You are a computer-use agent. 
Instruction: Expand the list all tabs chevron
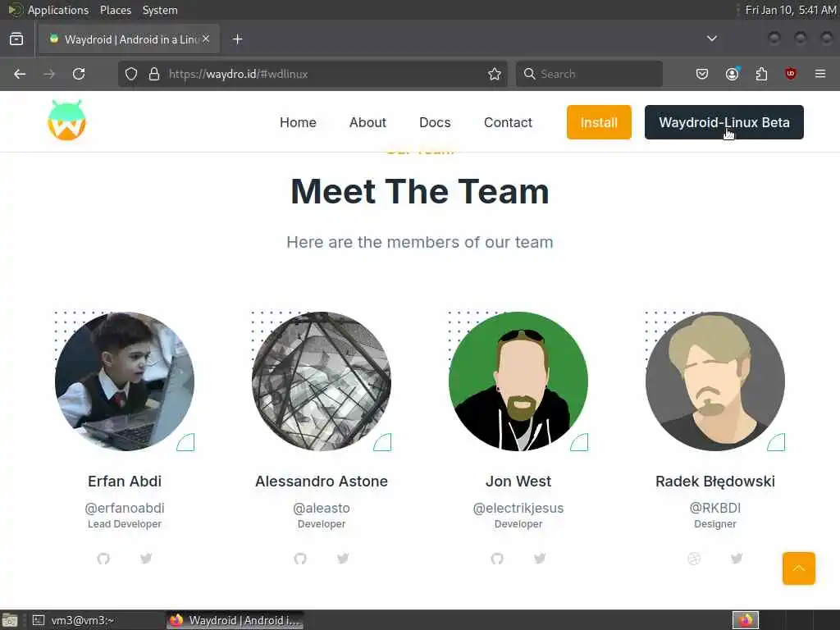712,39
